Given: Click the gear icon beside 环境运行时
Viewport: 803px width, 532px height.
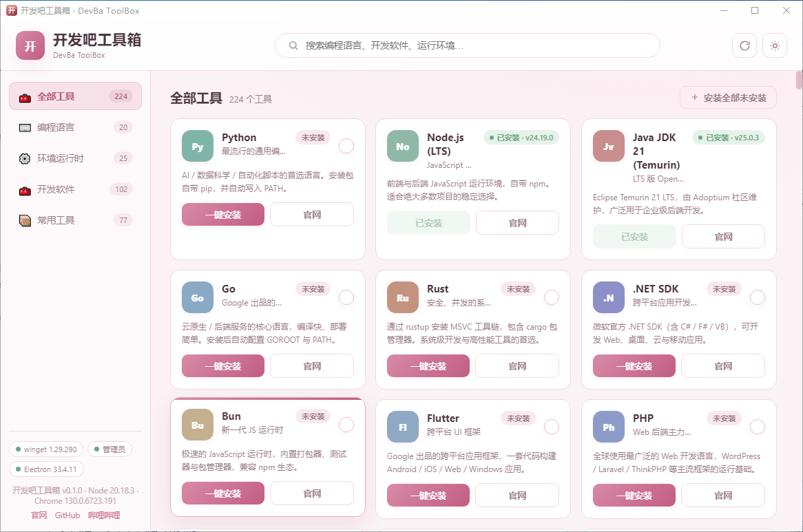Looking at the screenshot, I should click(x=25, y=158).
